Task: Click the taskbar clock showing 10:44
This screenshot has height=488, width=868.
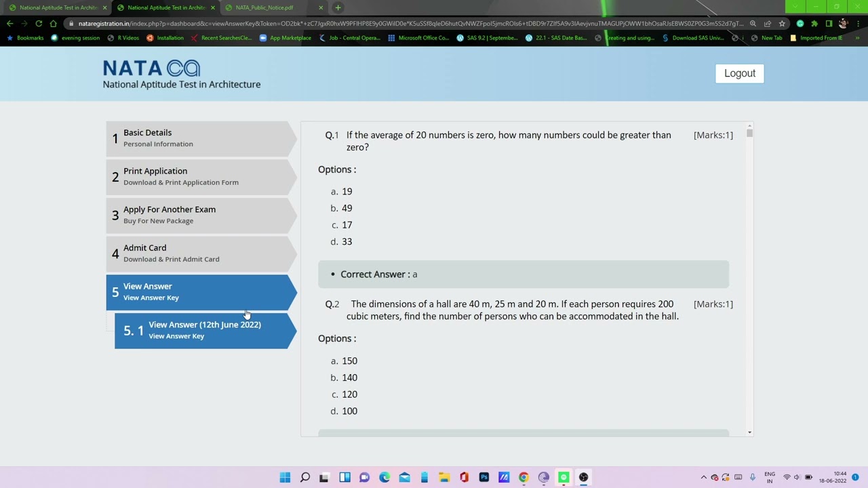Action: point(833,477)
